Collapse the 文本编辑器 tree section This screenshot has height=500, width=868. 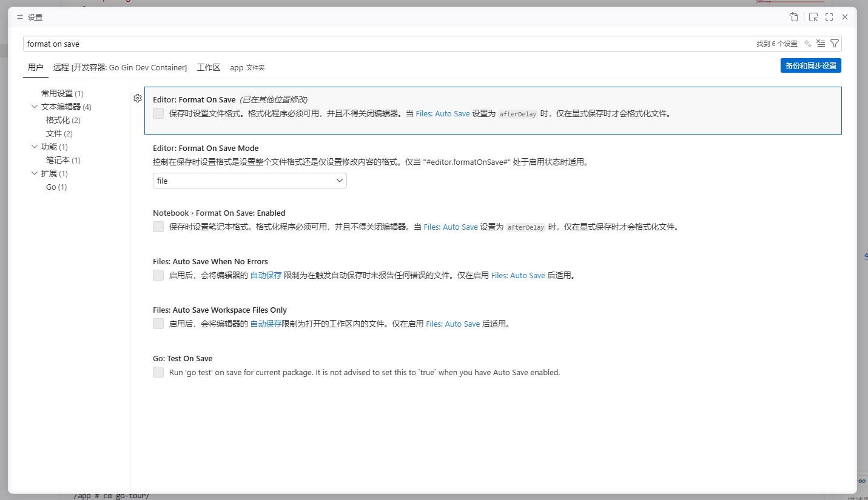click(x=35, y=107)
